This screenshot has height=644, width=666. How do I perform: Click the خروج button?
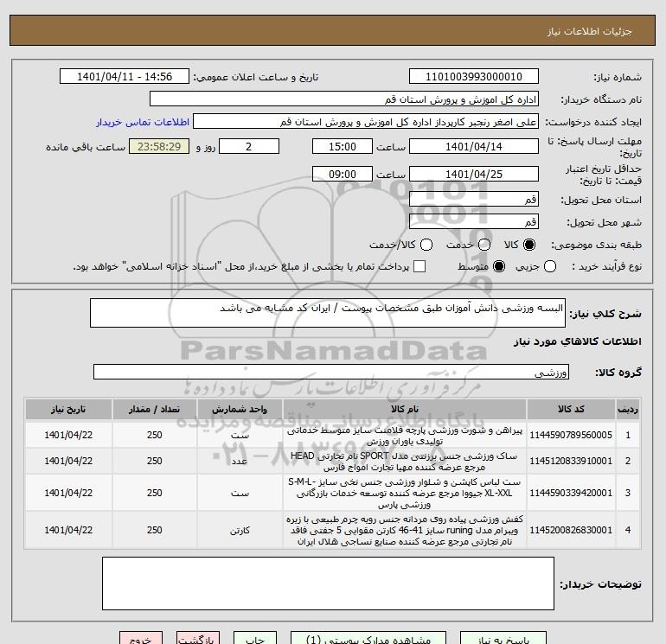[x=141, y=638]
